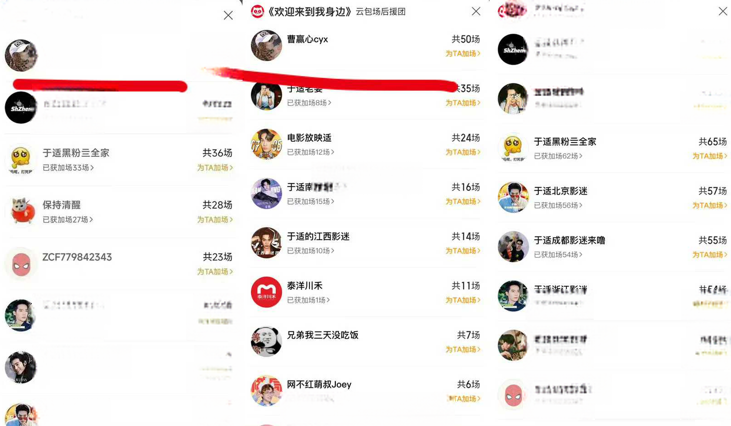Select the panda avatar of 兄弟我三天没吃饭
Screen dimensions: 731x426
coord(266,342)
